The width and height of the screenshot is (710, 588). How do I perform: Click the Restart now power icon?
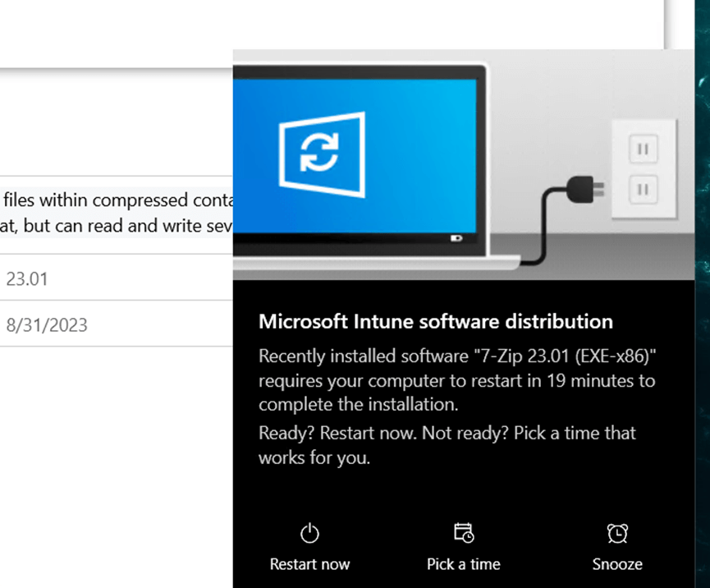pos(309,533)
